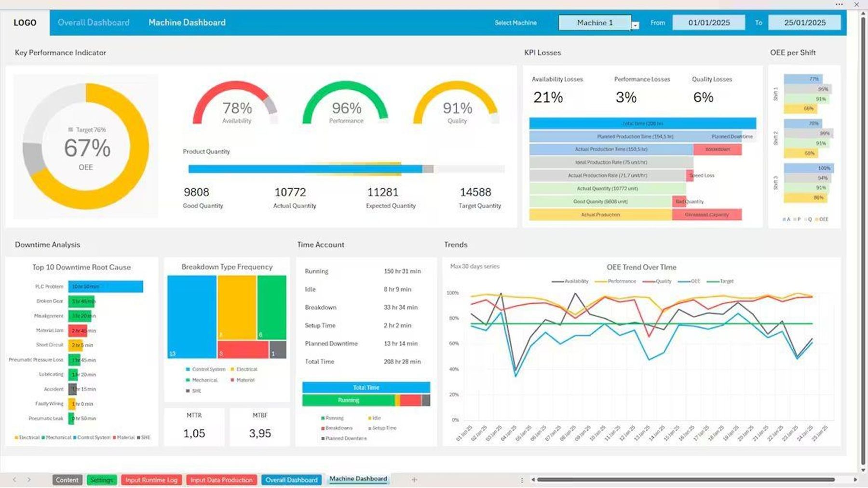Click the Availability legend in OEE Trend

pos(570,281)
